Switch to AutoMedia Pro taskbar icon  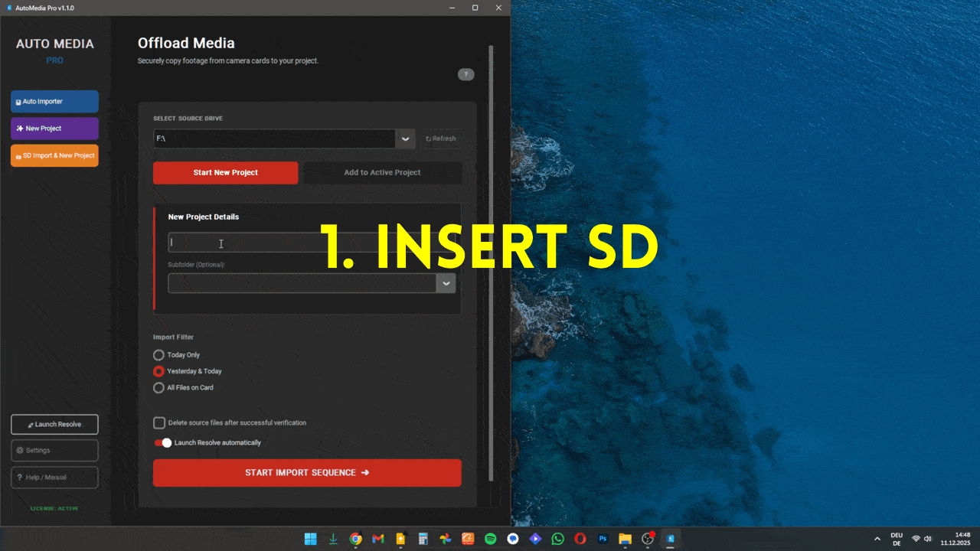click(670, 539)
